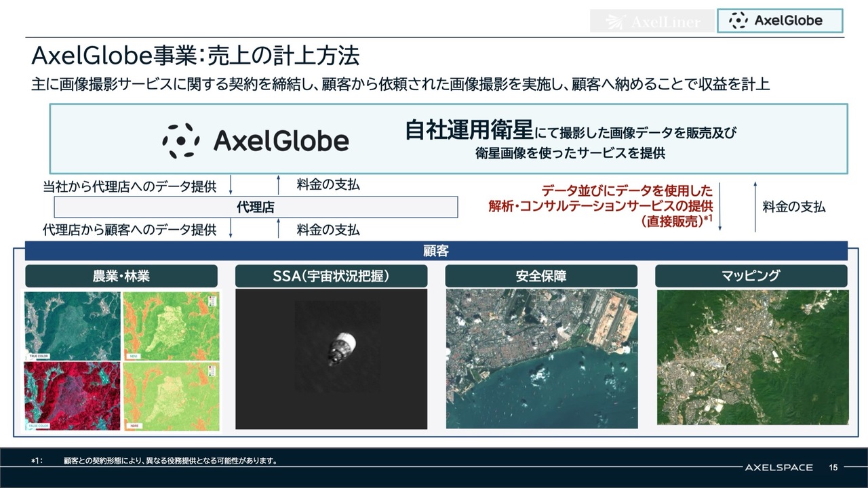This screenshot has width=868, height=488.
Task: Open the coastal city security satellite image
Action: click(541, 358)
